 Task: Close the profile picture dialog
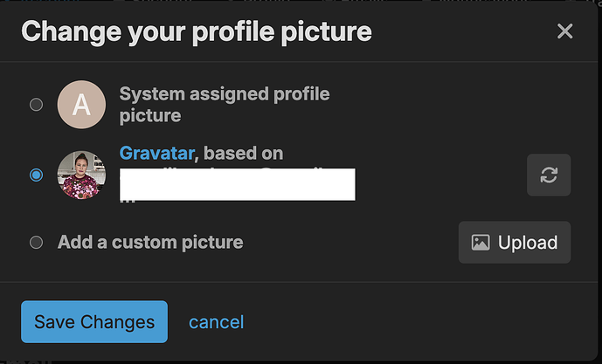[x=565, y=31]
